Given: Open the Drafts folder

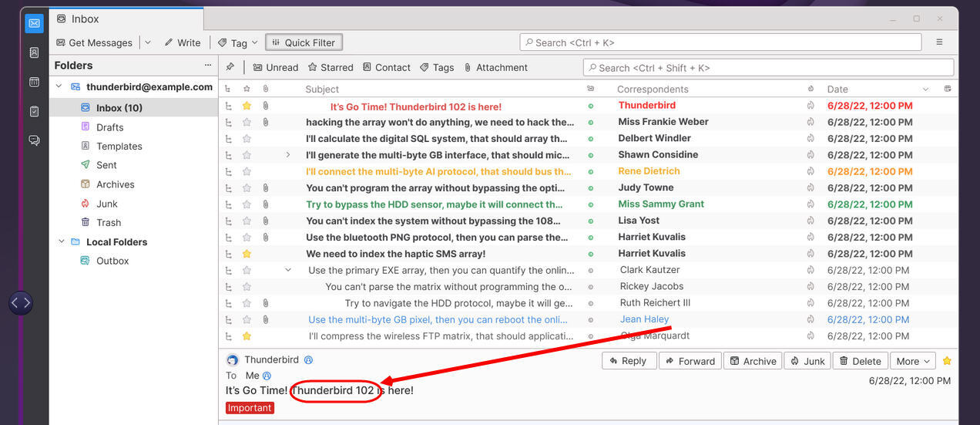Looking at the screenshot, I should coord(109,127).
